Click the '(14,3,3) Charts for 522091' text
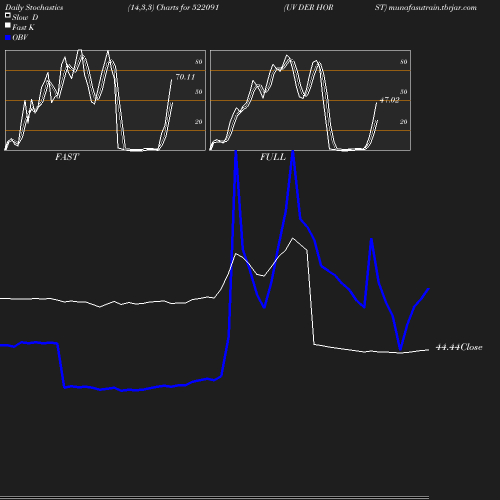500x500 pixels. click(x=173, y=8)
